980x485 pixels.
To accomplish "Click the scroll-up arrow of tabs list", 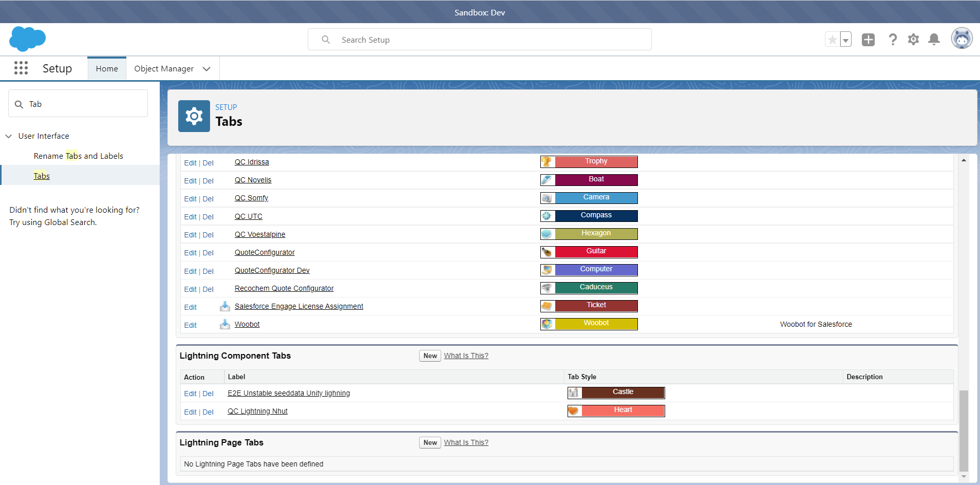I will pos(964,160).
